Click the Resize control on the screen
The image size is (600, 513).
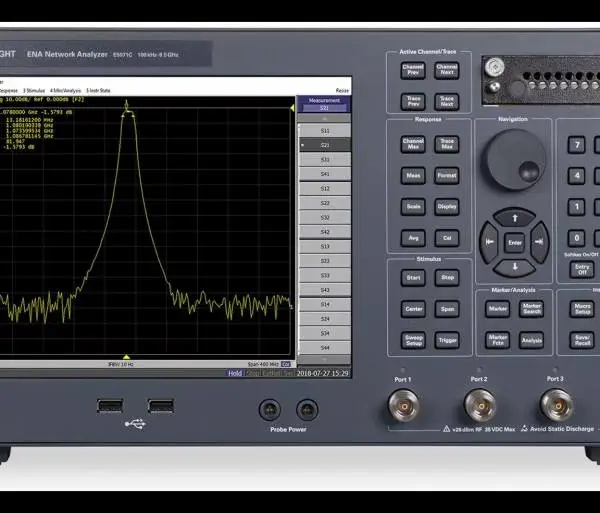click(342, 91)
